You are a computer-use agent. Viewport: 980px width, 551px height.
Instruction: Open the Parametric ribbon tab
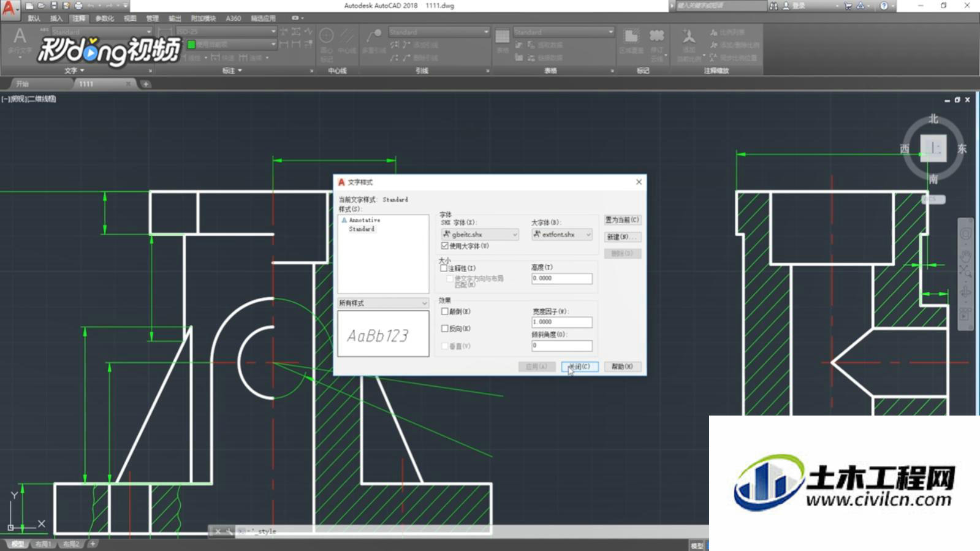point(105,18)
